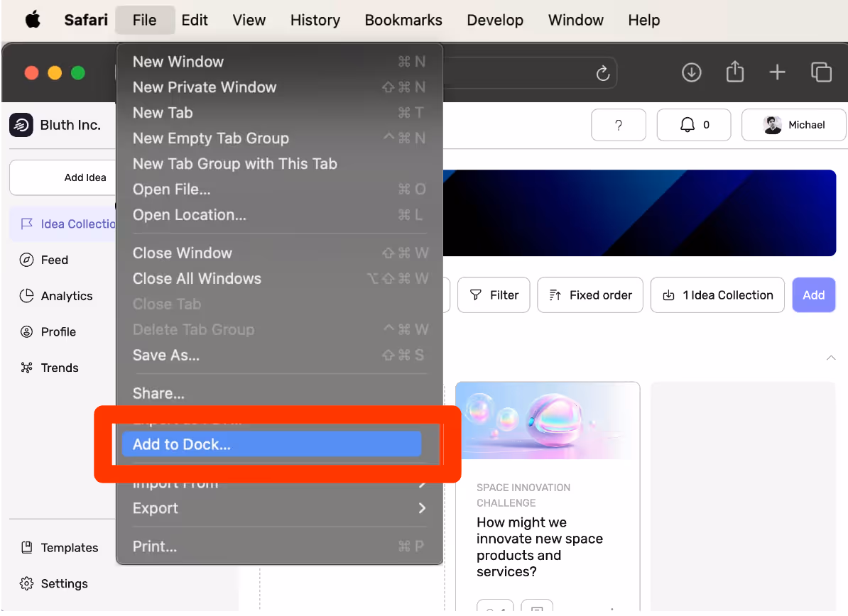Choose Print… menu item
Screen dimensions: 848x616
279,546
